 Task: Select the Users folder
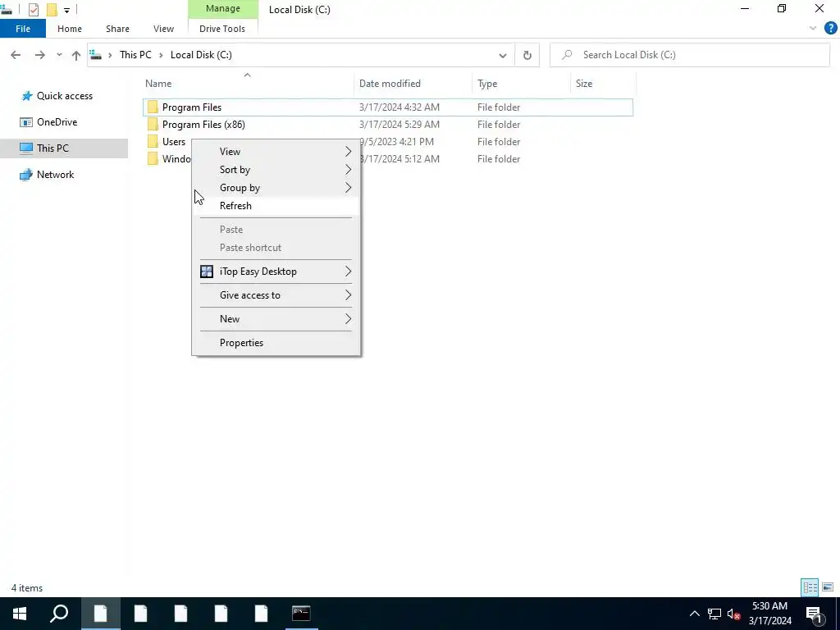pyautogui.click(x=174, y=141)
